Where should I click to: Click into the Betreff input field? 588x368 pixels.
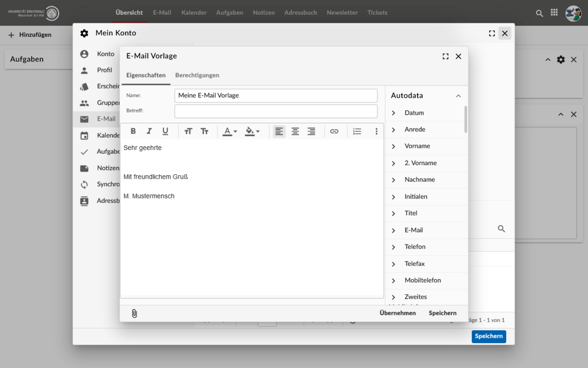(x=276, y=111)
